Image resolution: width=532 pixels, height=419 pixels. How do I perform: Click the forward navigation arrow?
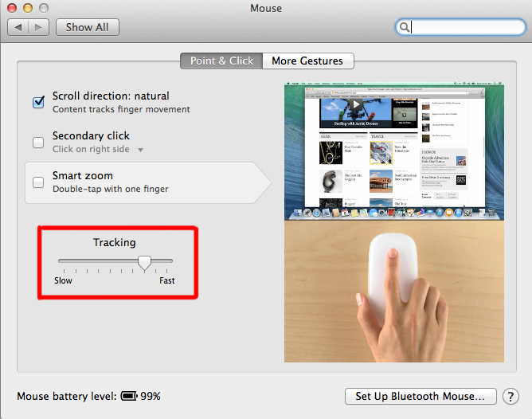tap(39, 27)
